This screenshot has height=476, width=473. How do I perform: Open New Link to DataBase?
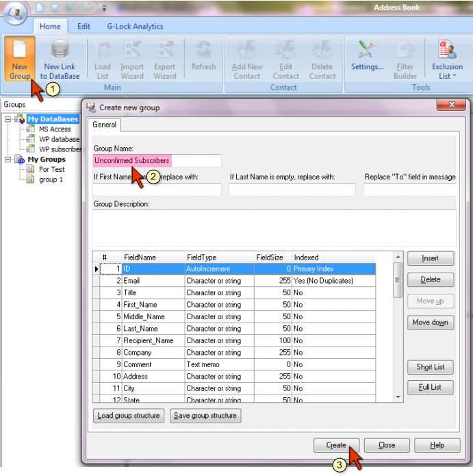[x=60, y=60]
